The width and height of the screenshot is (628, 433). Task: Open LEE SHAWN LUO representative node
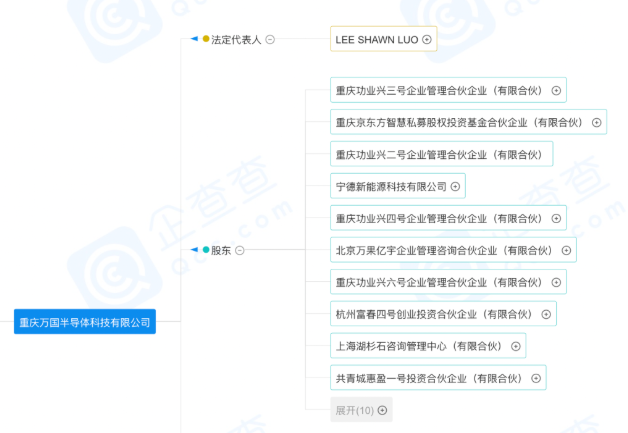376,39
